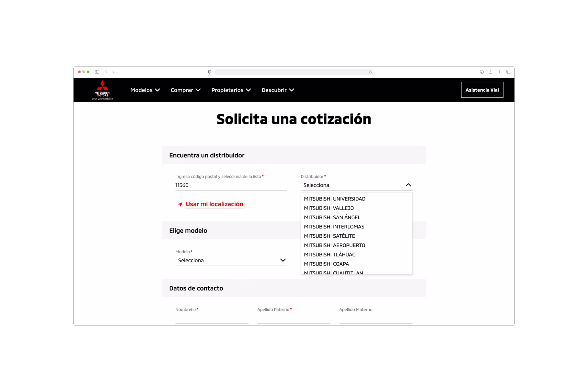
Task: Click the privacy shield icon
Action: pyautogui.click(x=209, y=72)
